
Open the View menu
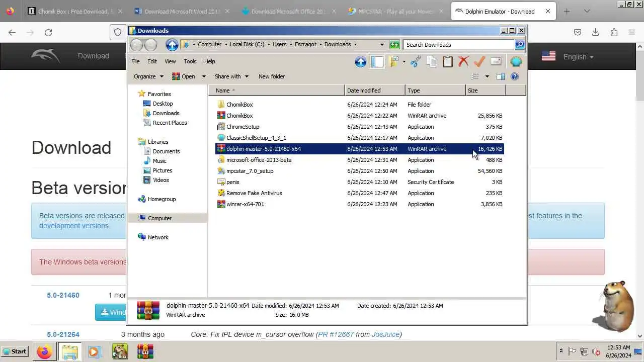tap(170, 61)
